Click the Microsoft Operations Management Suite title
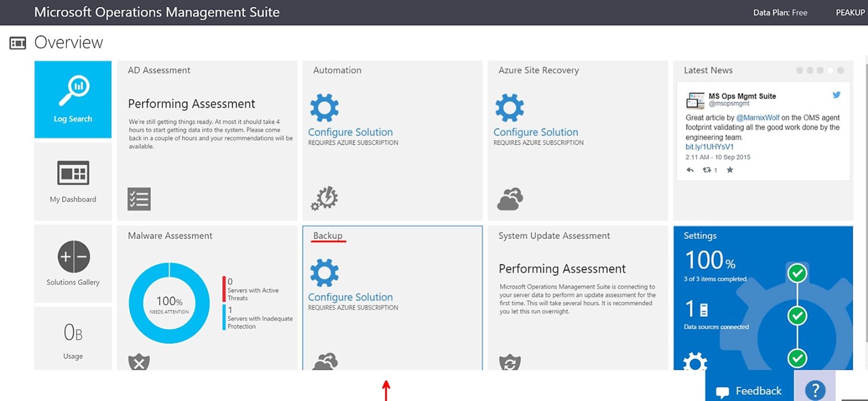The width and height of the screenshot is (868, 401). (157, 12)
